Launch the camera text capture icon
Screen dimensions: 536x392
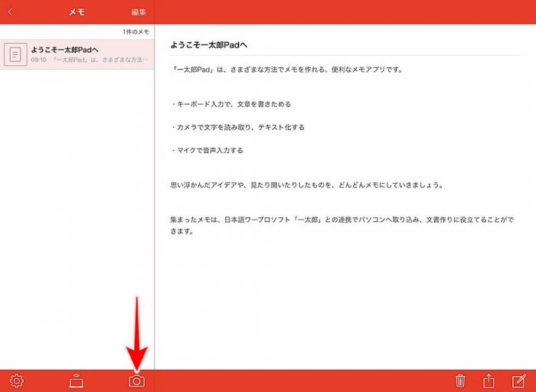(x=137, y=381)
